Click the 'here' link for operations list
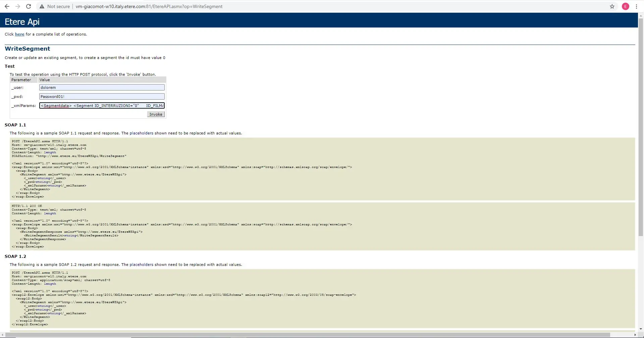The width and height of the screenshot is (644, 338). click(19, 34)
